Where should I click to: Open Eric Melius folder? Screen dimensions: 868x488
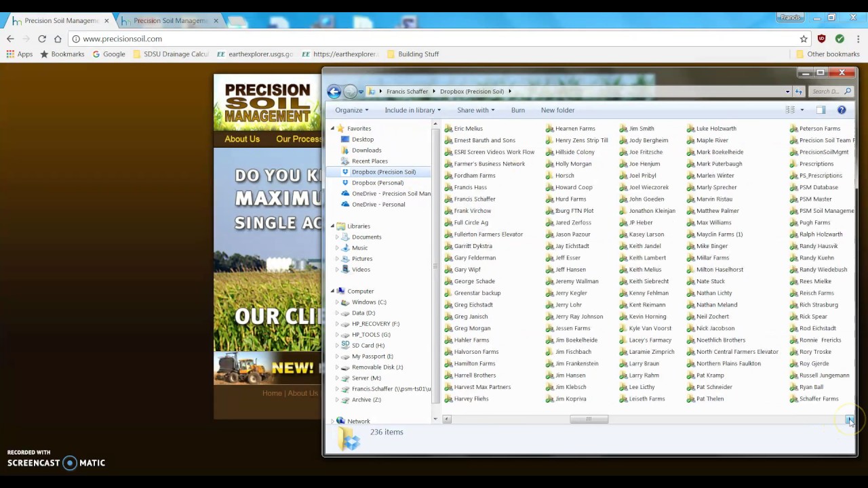(x=463, y=129)
